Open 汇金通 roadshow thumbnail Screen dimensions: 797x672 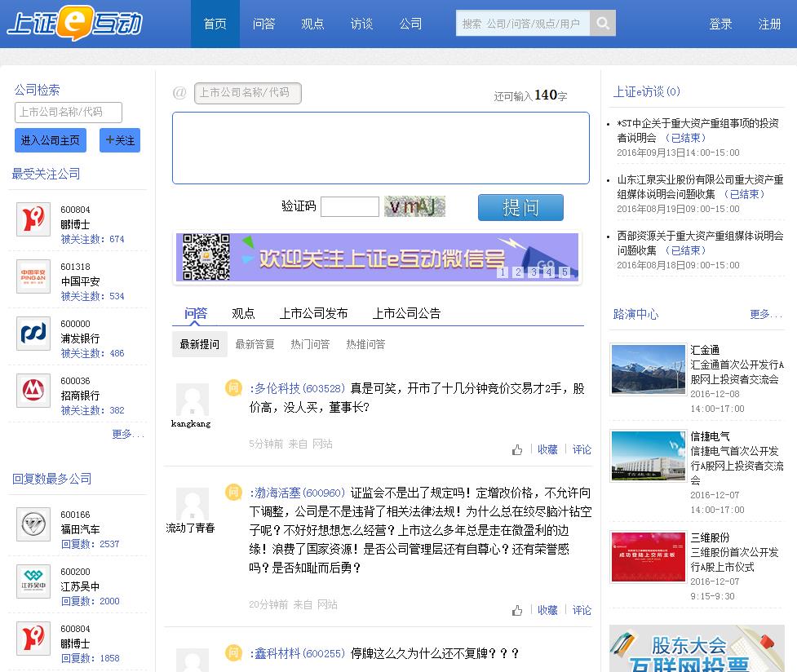648,369
